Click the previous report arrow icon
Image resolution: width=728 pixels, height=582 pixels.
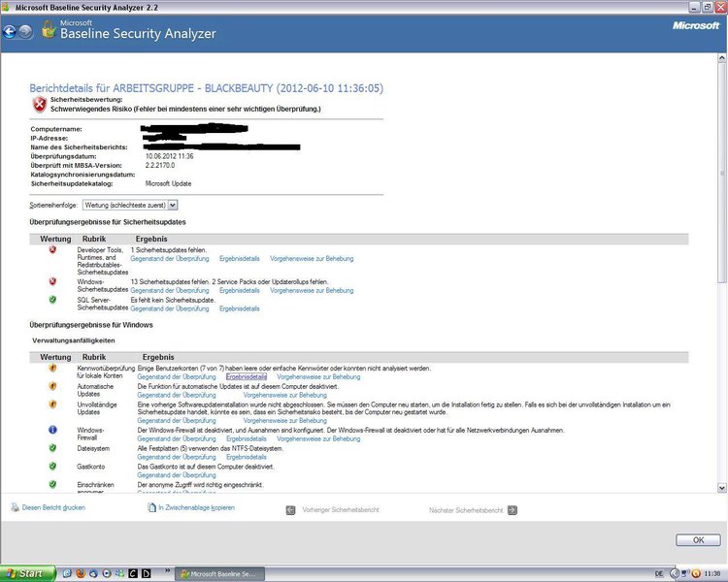point(290,510)
